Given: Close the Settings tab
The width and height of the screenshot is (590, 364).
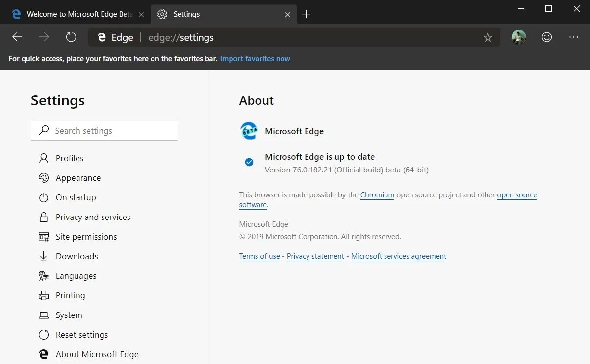Looking at the screenshot, I should point(288,14).
